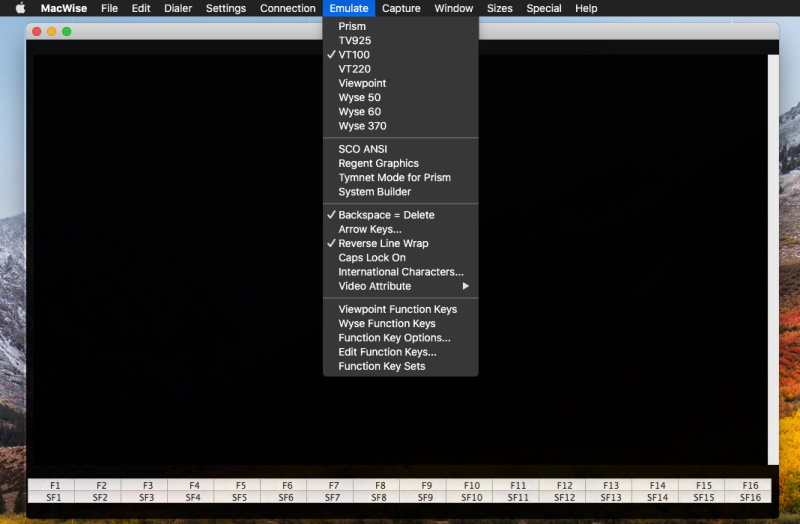Choose Function Key Sets

(x=401, y=366)
